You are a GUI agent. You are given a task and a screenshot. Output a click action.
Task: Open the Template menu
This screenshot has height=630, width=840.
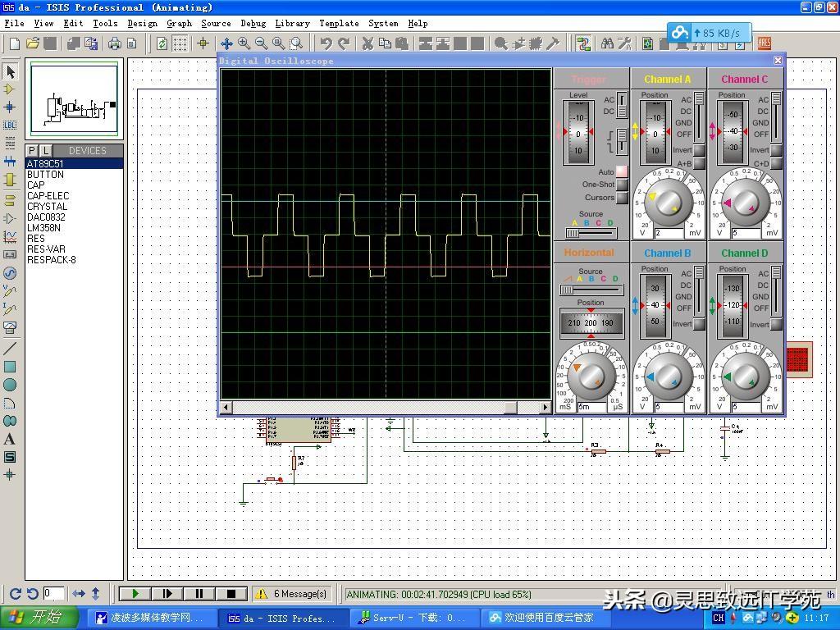[x=339, y=23]
